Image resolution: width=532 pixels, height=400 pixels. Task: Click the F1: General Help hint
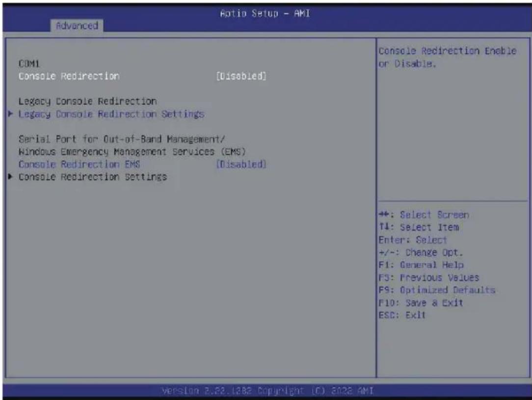tap(421, 265)
